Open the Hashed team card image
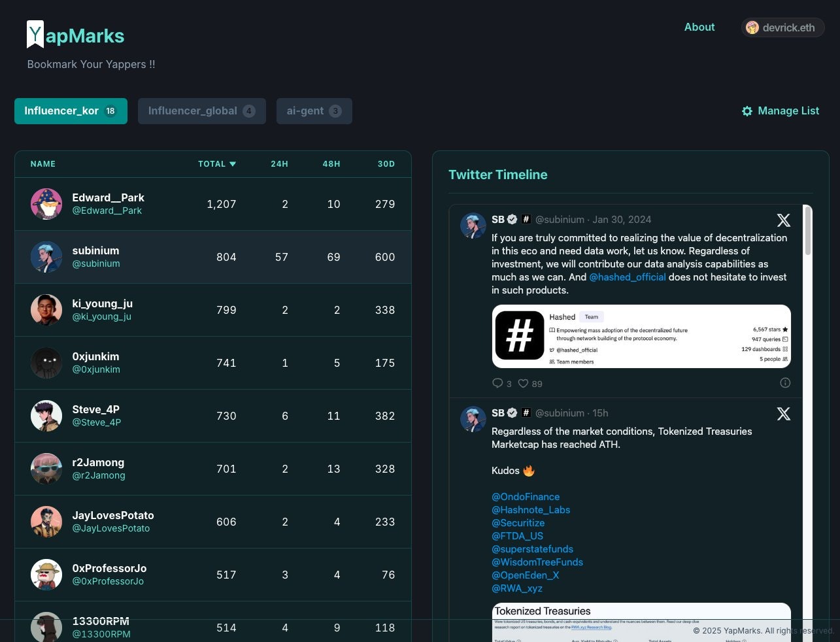The height and width of the screenshot is (642, 840). [x=641, y=336]
